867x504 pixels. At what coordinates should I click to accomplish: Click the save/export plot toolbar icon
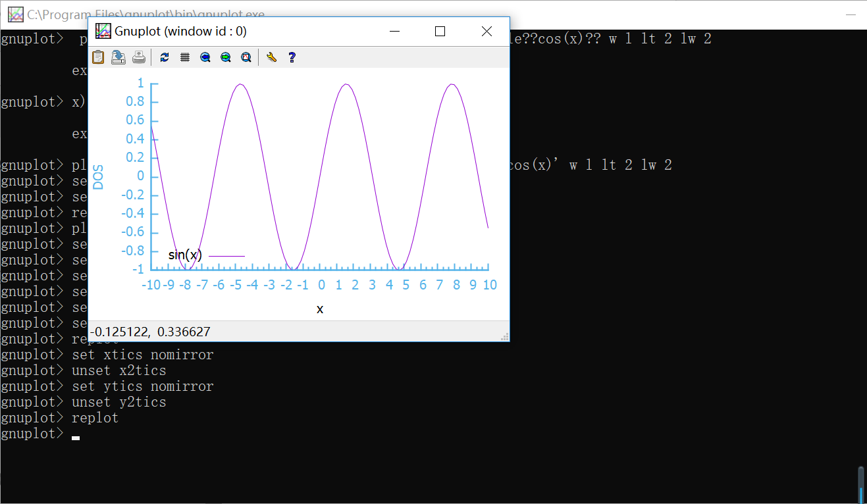(118, 57)
